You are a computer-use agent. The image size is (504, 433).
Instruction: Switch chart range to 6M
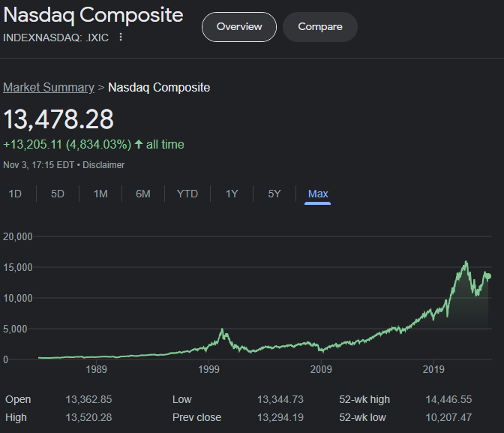[143, 194]
